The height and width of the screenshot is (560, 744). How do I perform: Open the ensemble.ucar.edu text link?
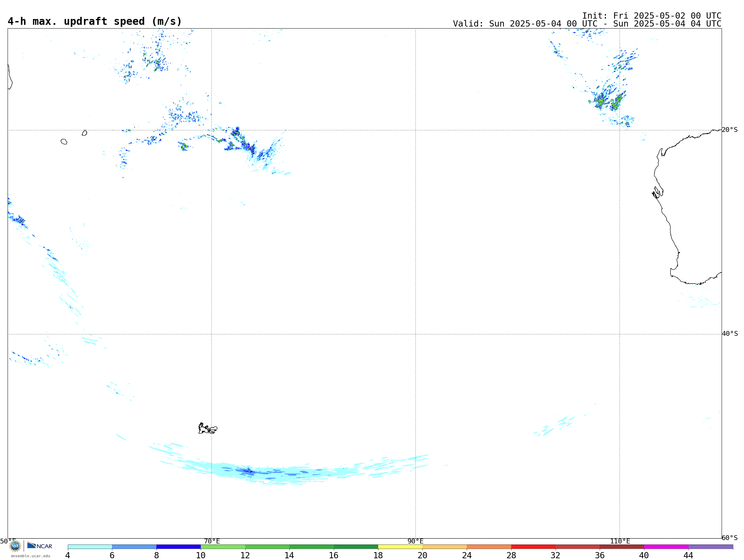click(x=31, y=556)
